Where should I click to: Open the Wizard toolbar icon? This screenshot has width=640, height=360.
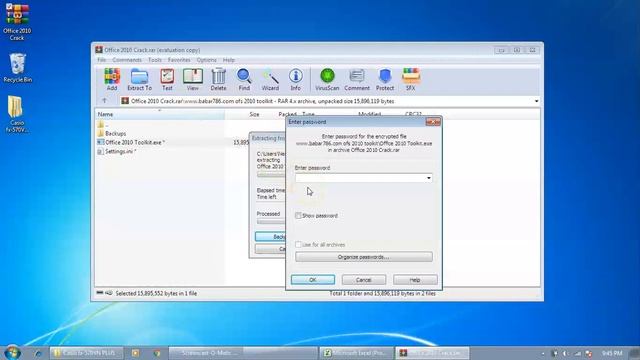click(x=270, y=80)
